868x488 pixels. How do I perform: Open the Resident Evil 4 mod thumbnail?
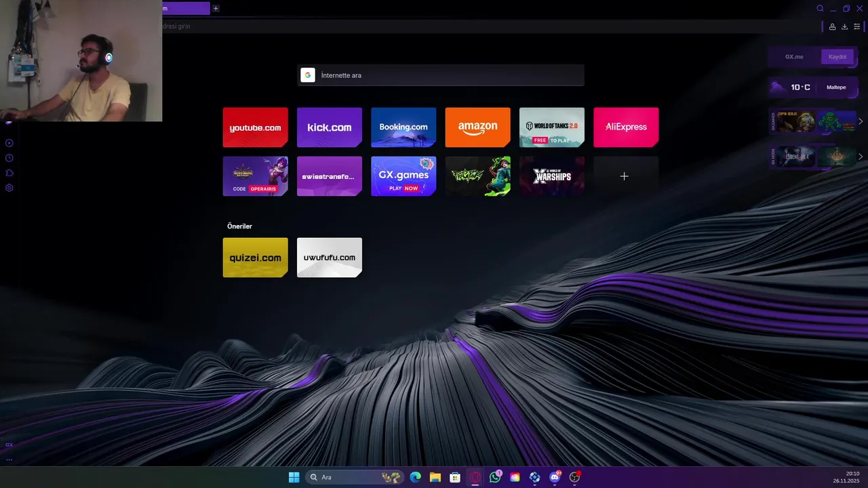point(796,157)
